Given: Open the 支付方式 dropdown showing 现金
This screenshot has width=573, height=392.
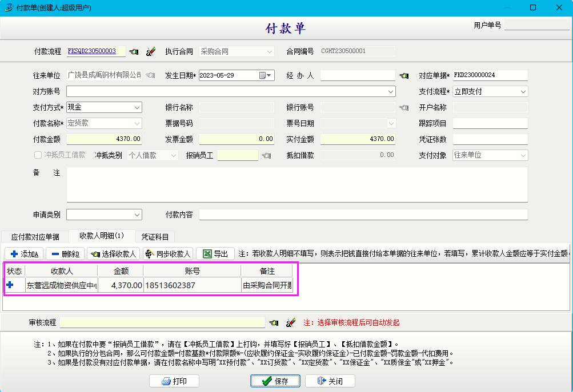Looking at the screenshot, I should [137, 107].
